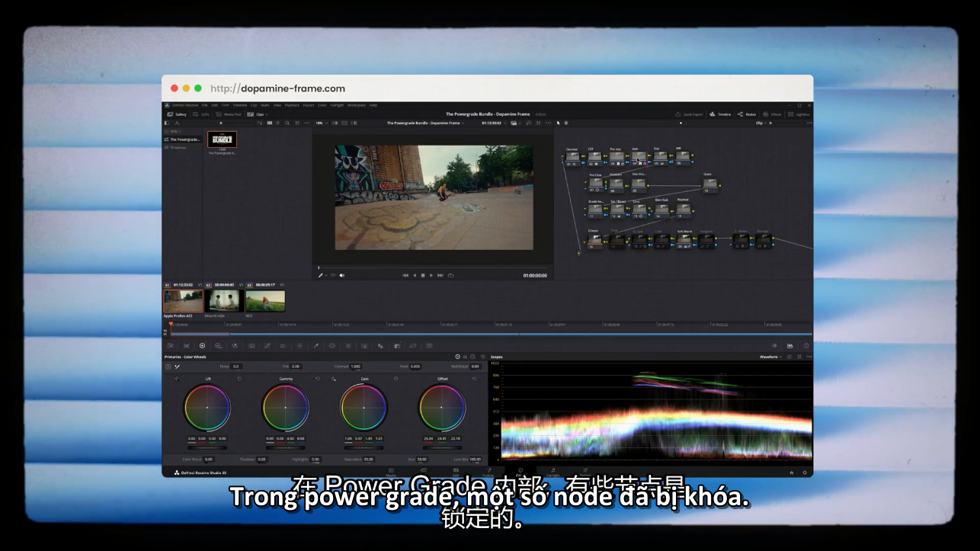Click the Gamma color wheel center
Viewport: 980px width, 551px height.
click(x=286, y=408)
